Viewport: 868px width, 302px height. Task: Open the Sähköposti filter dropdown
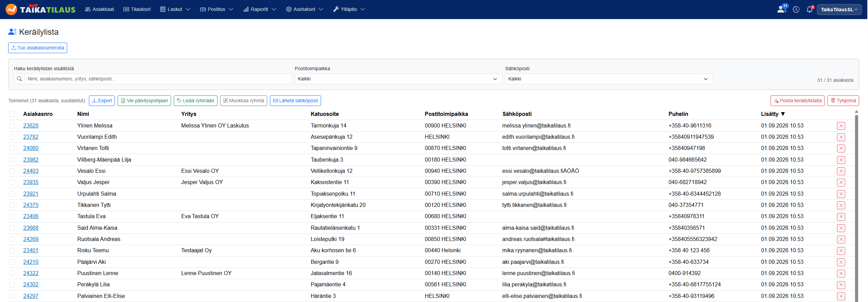(x=609, y=79)
